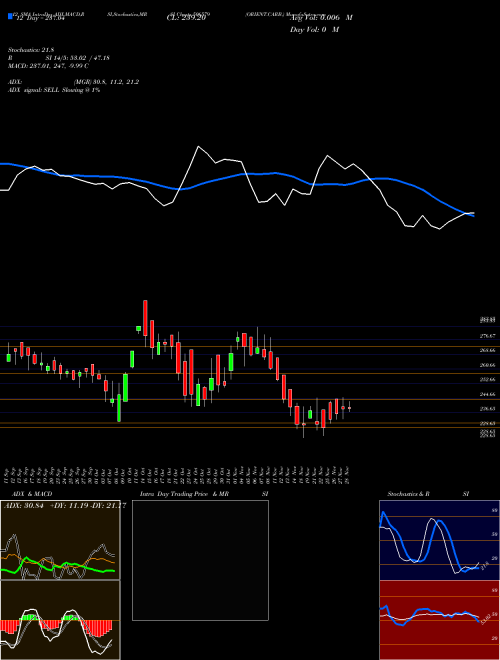
Task: Click the red-background RSI mini chart
Action: [x=439, y=620]
